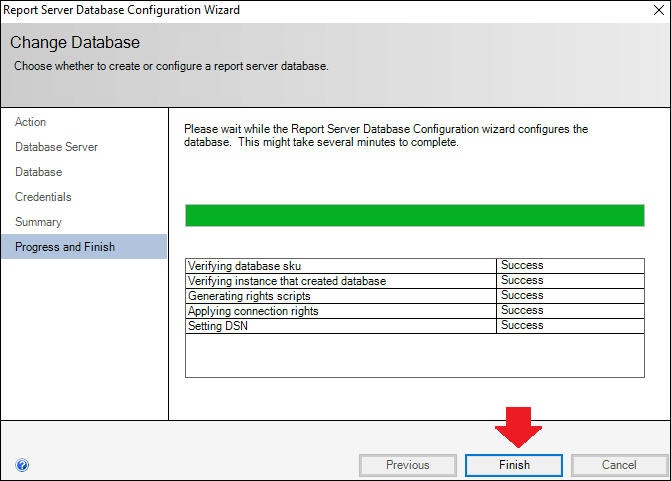This screenshot has height=481, width=671.
Task: Close the Report Server Database Configuration Wizard
Action: tap(659, 10)
